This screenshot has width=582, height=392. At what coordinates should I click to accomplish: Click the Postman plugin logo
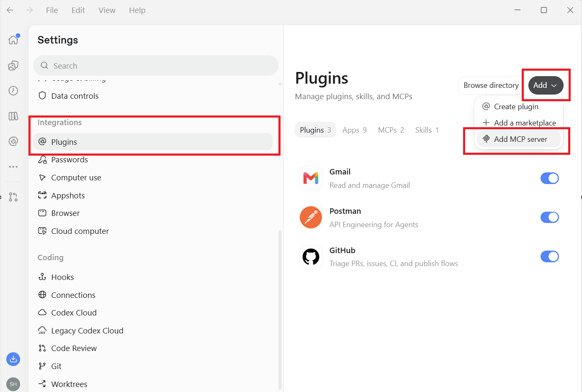311,218
